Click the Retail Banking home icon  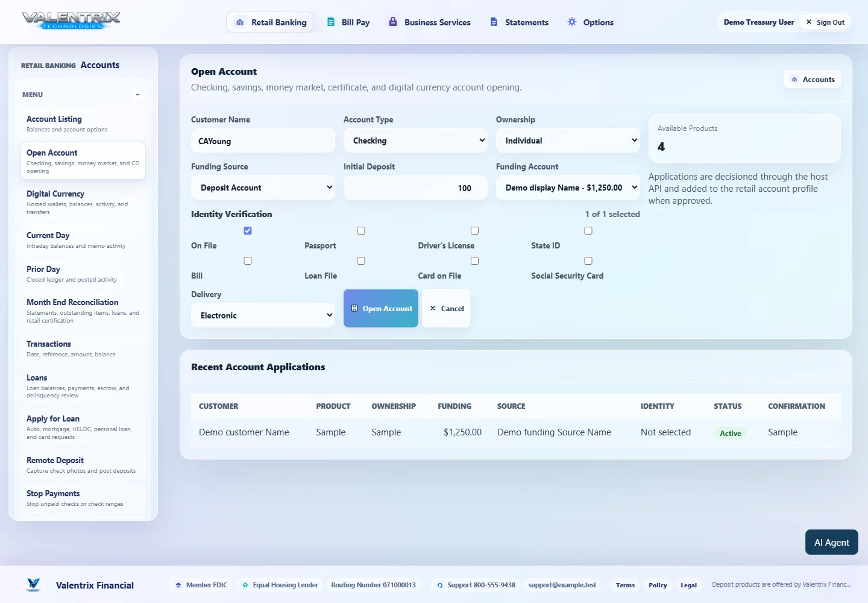coord(240,22)
